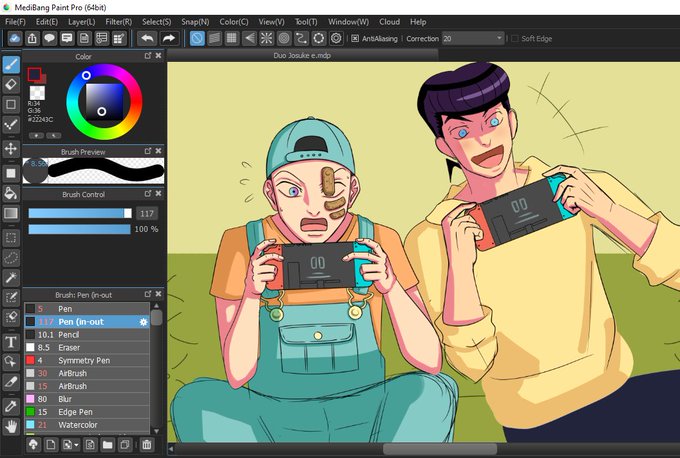Select the Blur brush
This screenshot has height=458, width=680.
click(87, 399)
